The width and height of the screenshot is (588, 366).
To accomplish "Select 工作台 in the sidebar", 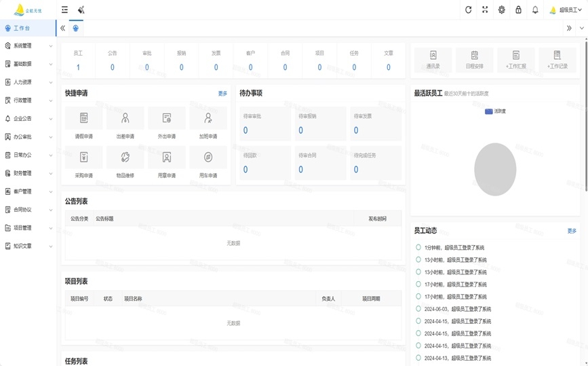I will coord(22,29).
